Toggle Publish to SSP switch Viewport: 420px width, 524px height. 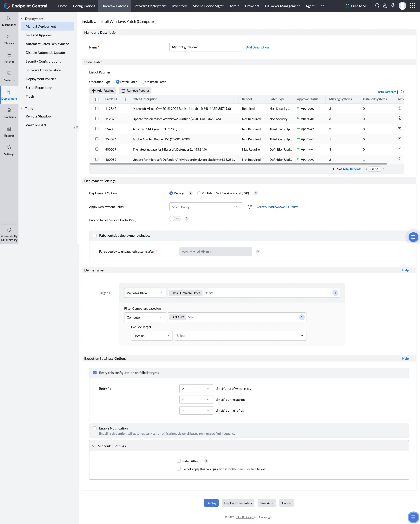coord(175,218)
